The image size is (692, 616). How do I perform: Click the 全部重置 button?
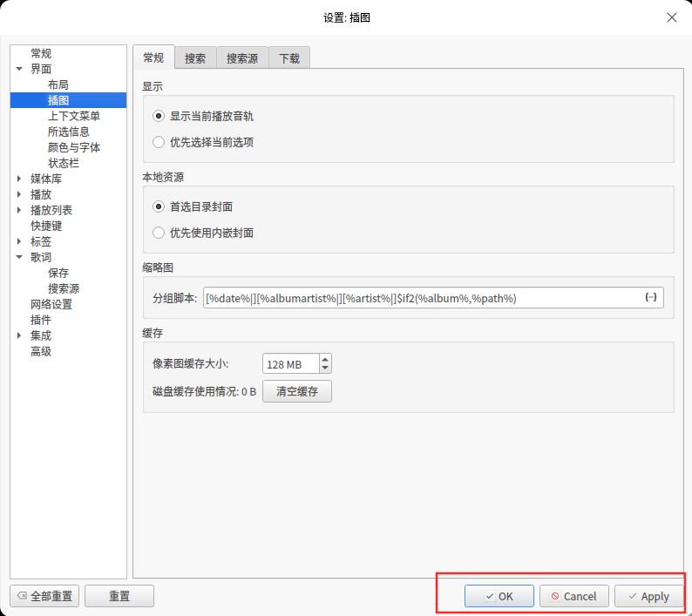[x=44, y=596]
